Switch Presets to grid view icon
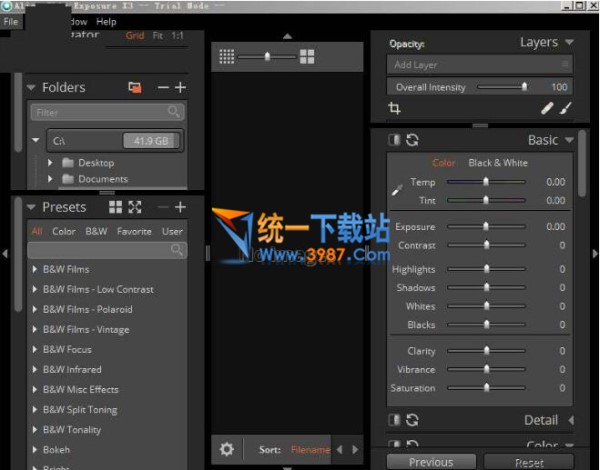 [115, 207]
